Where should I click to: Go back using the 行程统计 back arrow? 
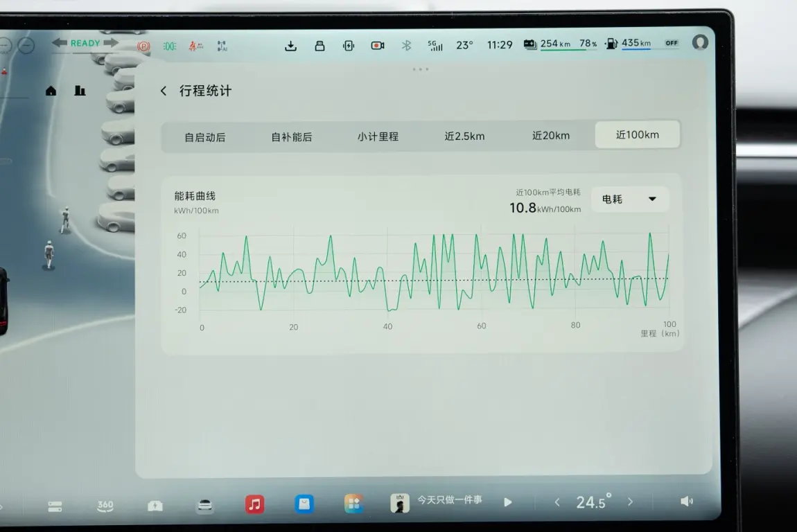164,91
